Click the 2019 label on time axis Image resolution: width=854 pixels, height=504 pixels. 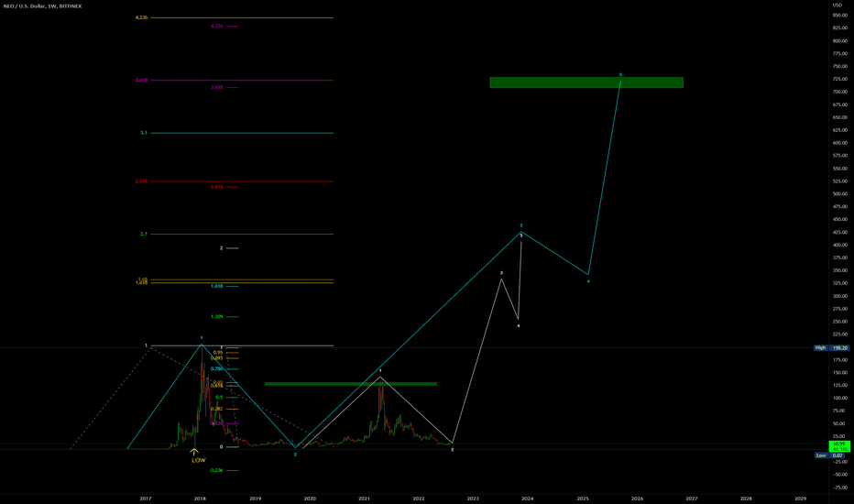point(255,499)
